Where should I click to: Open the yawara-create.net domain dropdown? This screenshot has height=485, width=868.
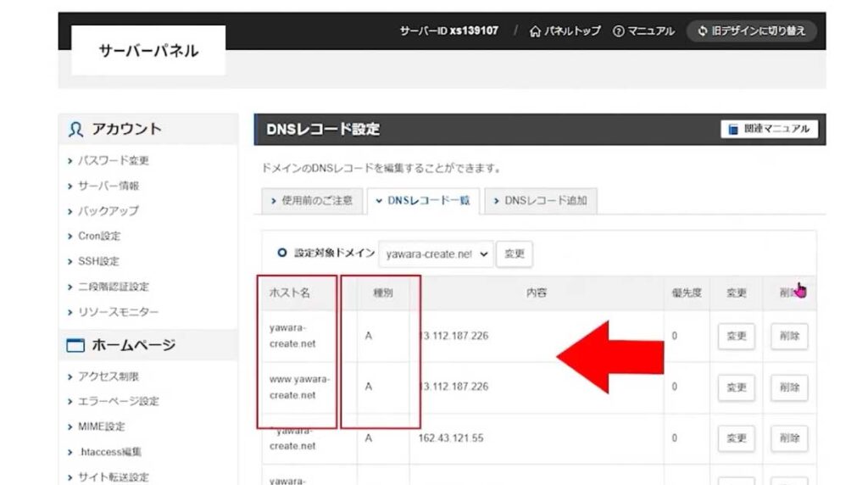point(436,254)
